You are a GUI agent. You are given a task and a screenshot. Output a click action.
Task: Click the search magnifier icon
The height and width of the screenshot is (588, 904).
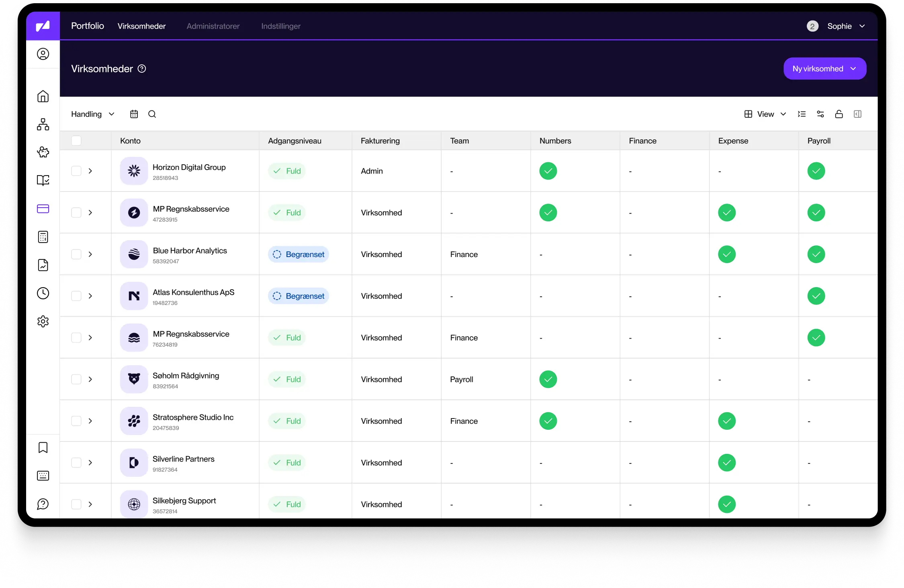point(152,114)
